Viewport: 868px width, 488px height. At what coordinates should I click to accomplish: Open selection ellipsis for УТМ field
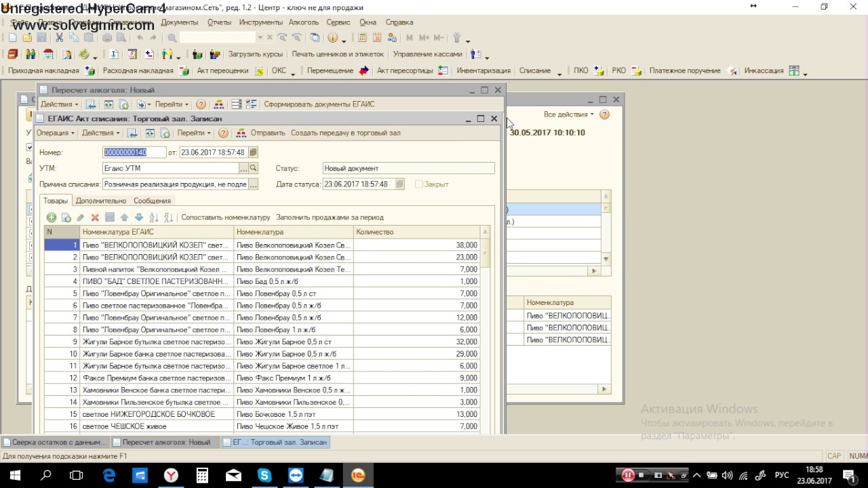(243, 168)
